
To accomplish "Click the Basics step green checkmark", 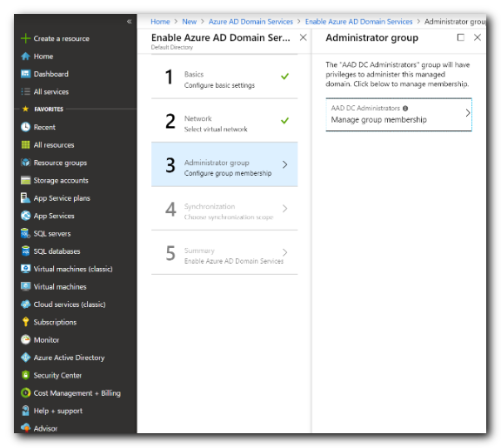I will point(284,77).
